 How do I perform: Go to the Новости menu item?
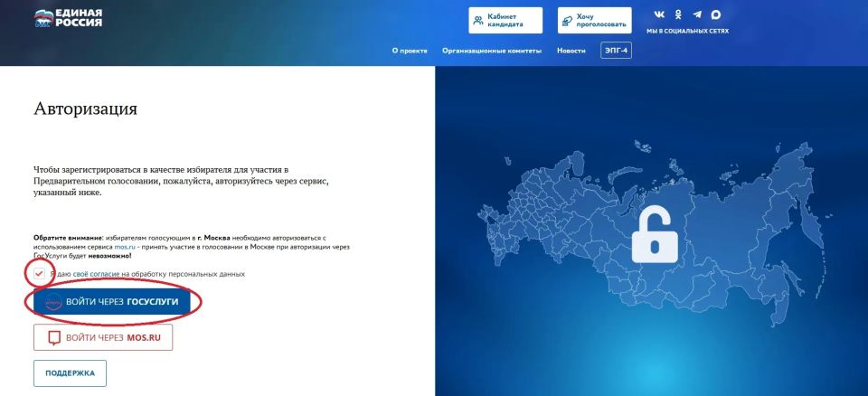(571, 51)
